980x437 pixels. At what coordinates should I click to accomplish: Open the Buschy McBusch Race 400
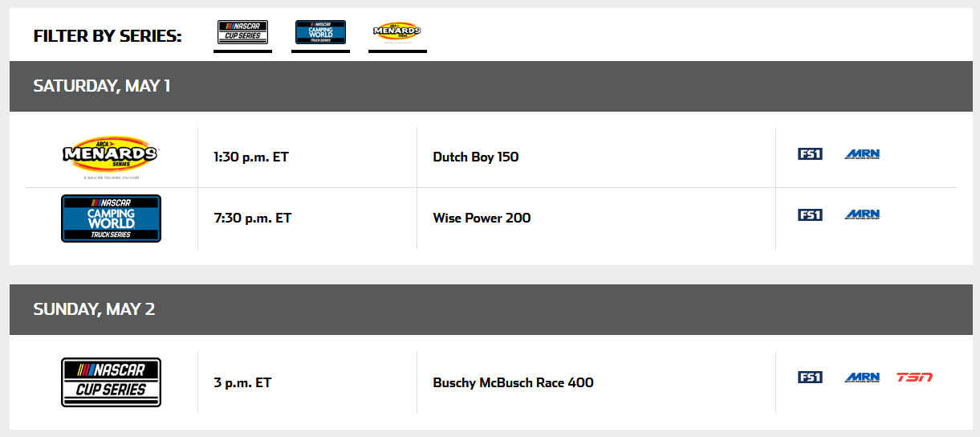[x=513, y=382]
